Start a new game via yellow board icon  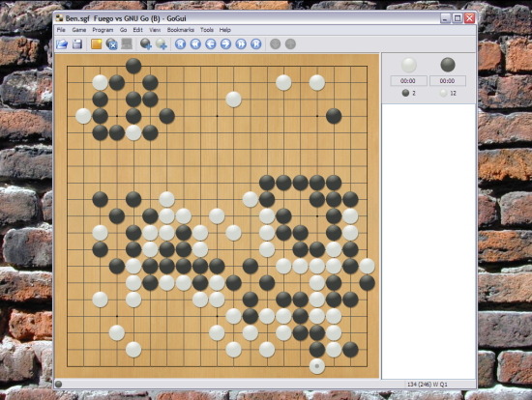click(97, 44)
